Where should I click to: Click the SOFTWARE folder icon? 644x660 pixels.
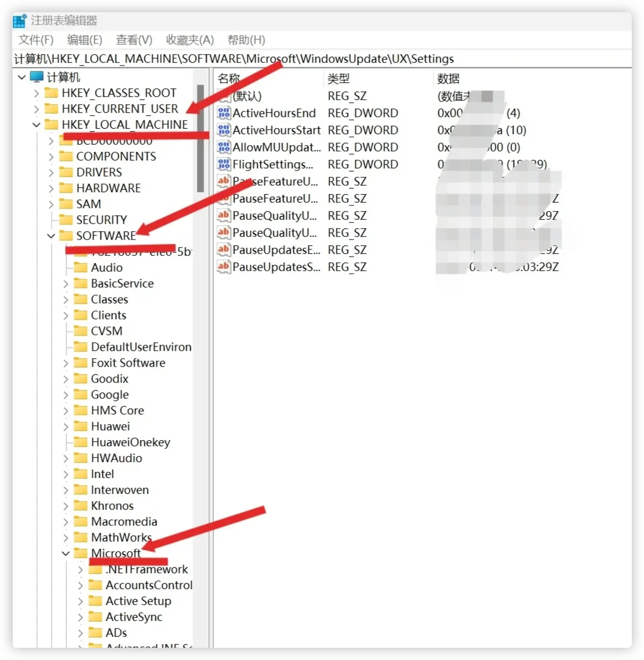coord(66,236)
